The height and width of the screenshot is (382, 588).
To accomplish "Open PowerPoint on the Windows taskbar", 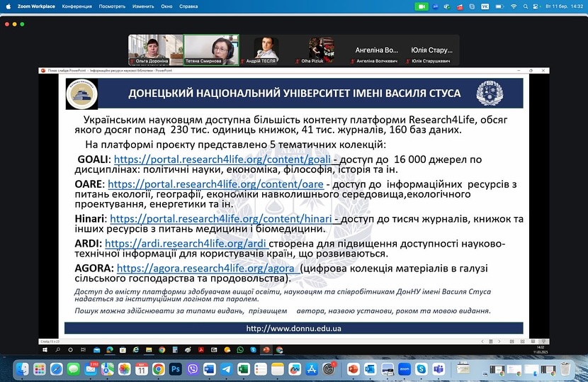I will [266, 349].
